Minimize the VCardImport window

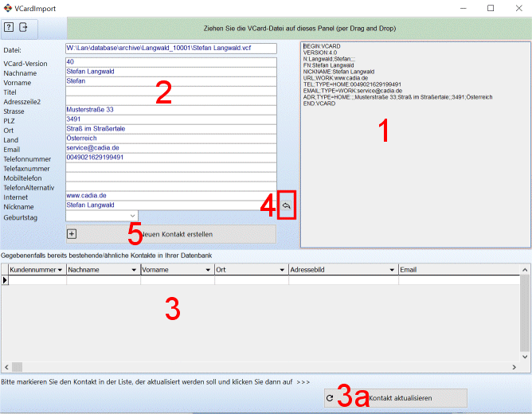click(464, 8)
